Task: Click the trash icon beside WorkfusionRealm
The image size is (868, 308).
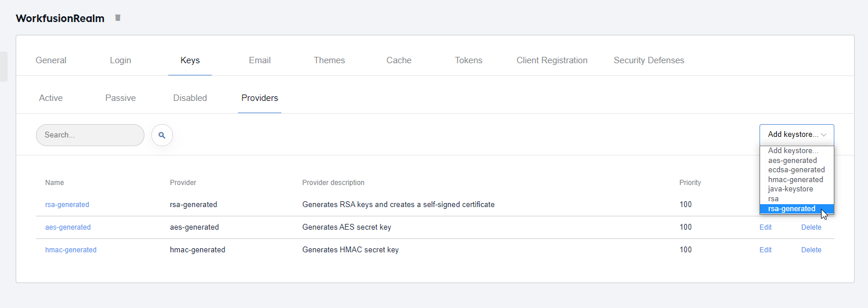Action: pyautogui.click(x=118, y=18)
